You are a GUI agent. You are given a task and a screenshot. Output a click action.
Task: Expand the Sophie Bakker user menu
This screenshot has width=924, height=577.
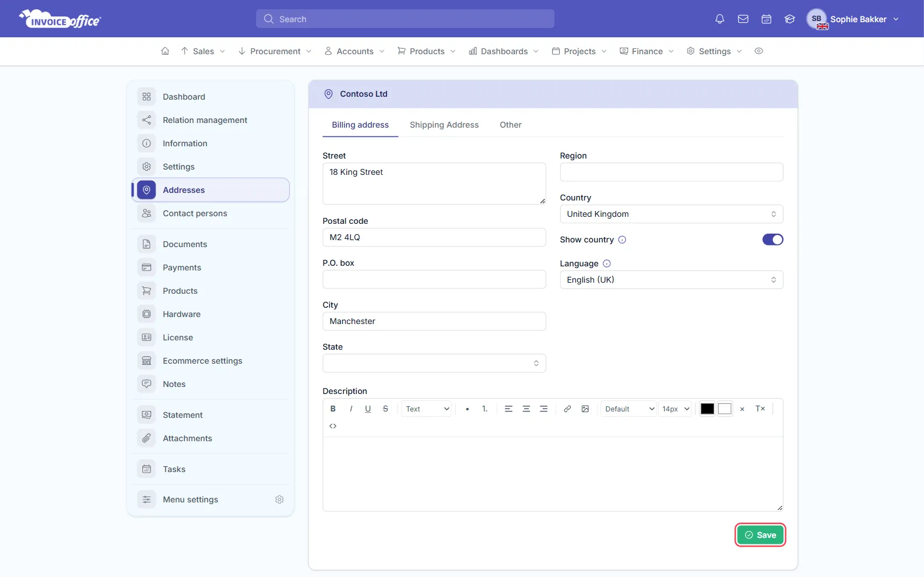[853, 19]
